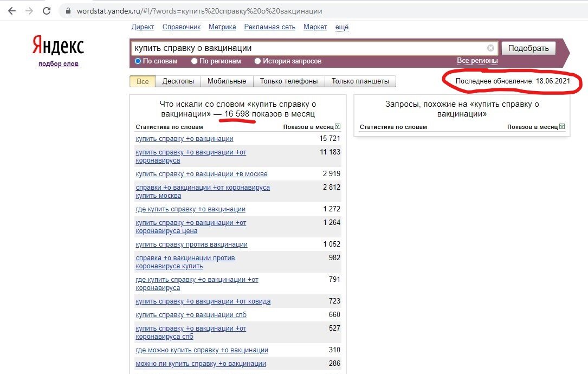Viewport: 588px width, 374px height.
Task: Open query 'купить справку +о вакцинации +в москве'
Action: (202, 174)
